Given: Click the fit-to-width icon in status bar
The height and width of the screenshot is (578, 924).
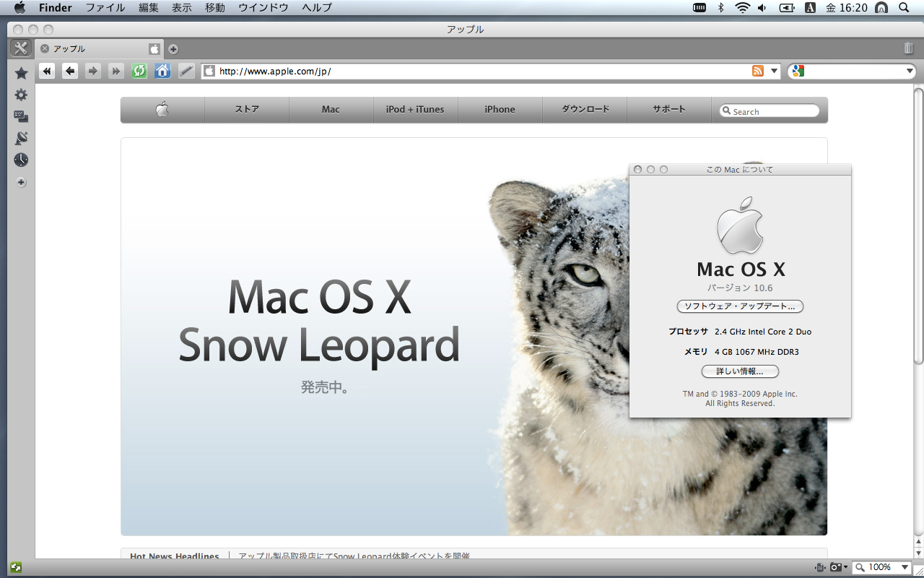Looking at the screenshot, I should coord(821,568).
